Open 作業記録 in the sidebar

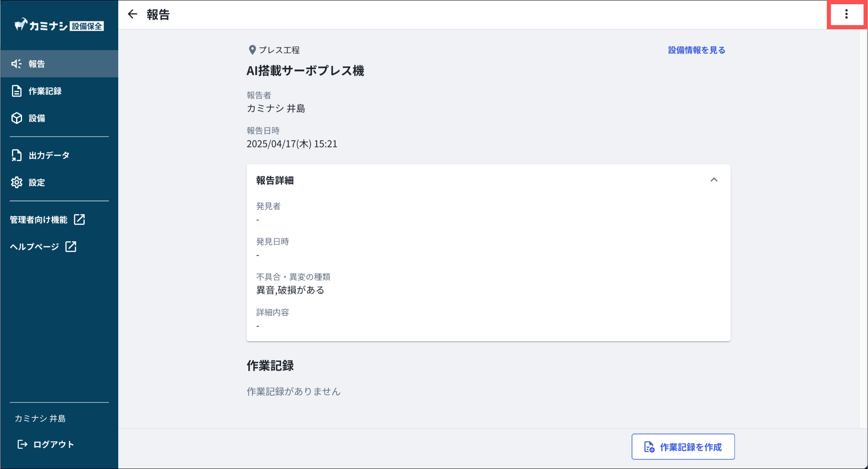(59, 91)
